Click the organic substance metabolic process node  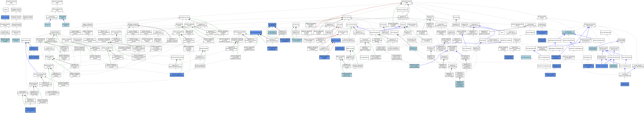(x=87, y=25)
